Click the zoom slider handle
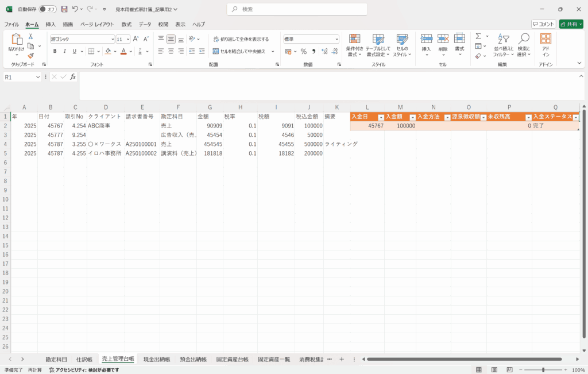588x374 pixels. pyautogui.click(x=543, y=370)
